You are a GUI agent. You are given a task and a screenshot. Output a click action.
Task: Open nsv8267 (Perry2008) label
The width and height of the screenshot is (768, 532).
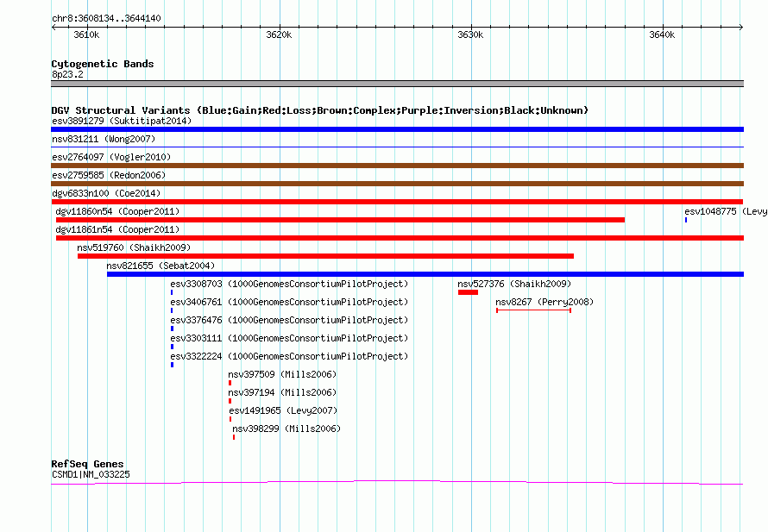(545, 302)
